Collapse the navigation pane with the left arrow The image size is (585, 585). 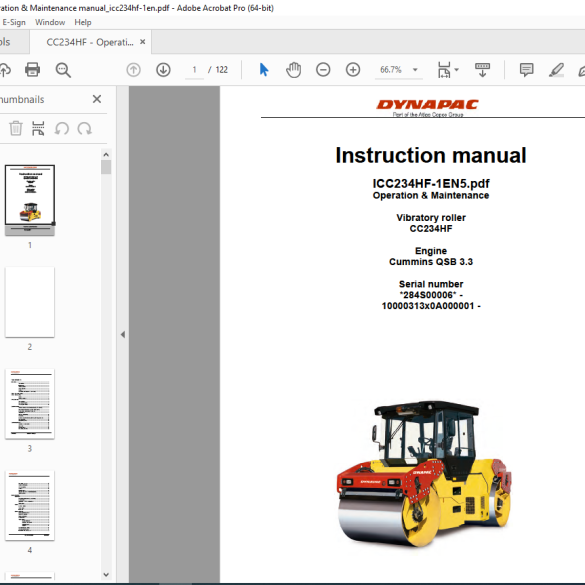click(123, 334)
